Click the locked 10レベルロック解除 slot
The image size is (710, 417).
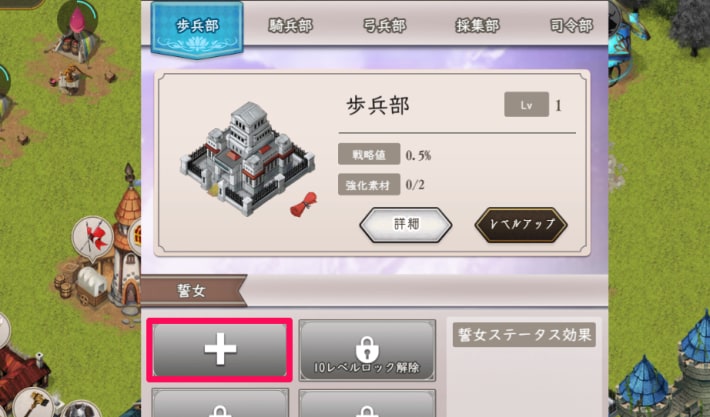[367, 350]
